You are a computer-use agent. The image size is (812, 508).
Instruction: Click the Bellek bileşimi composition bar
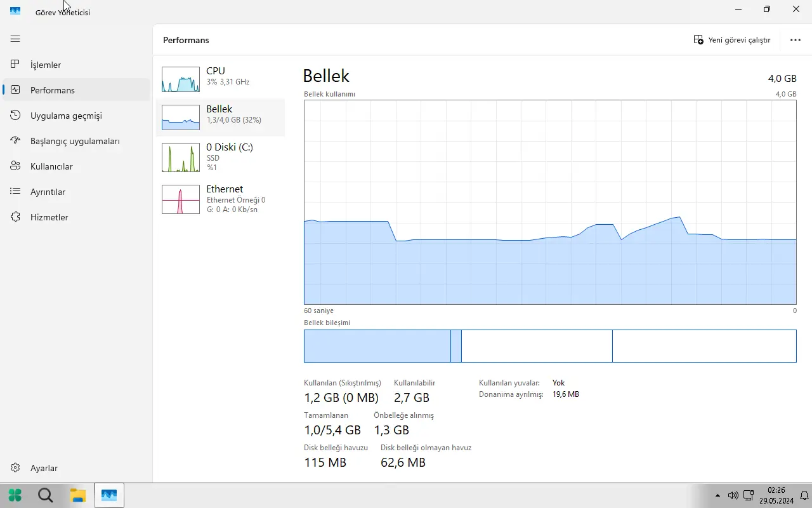550,346
